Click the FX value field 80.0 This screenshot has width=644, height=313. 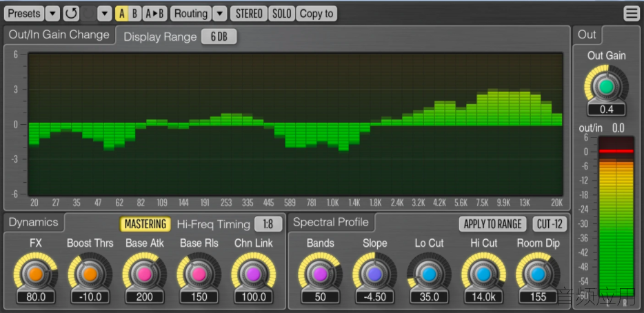pos(36,296)
